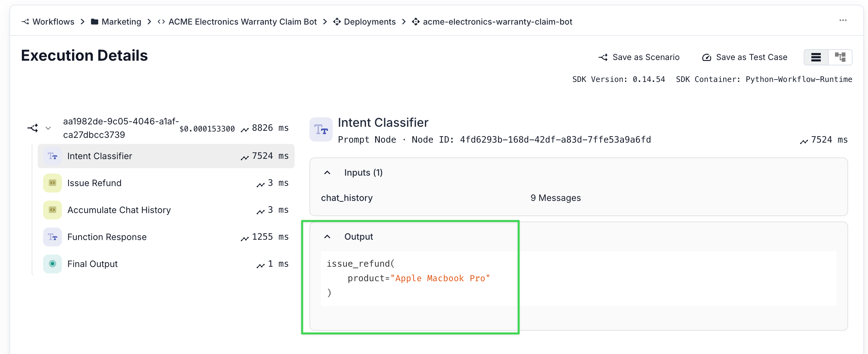
Task: Click the $0.000153300 cost value
Action: (207, 129)
